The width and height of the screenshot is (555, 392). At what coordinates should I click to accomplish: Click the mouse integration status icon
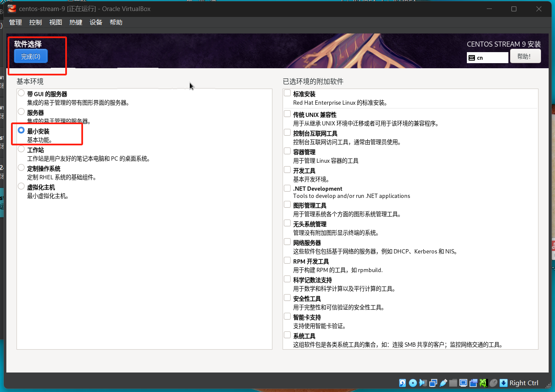494,383
